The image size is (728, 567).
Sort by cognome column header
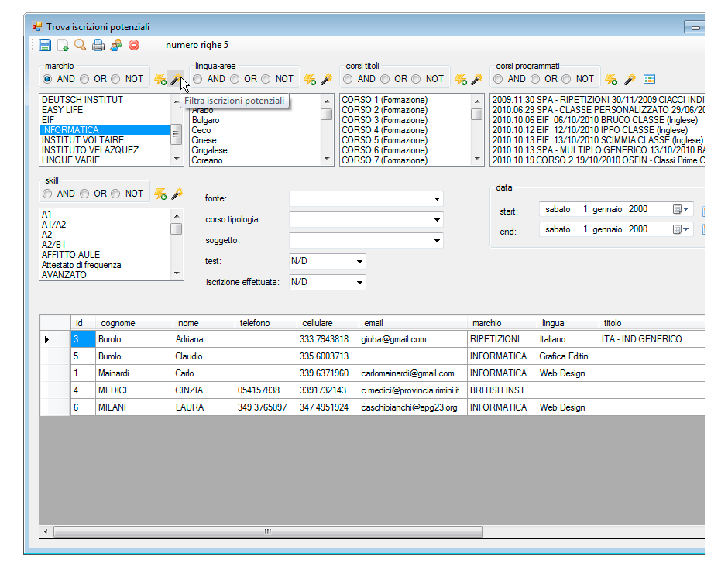[x=118, y=323]
